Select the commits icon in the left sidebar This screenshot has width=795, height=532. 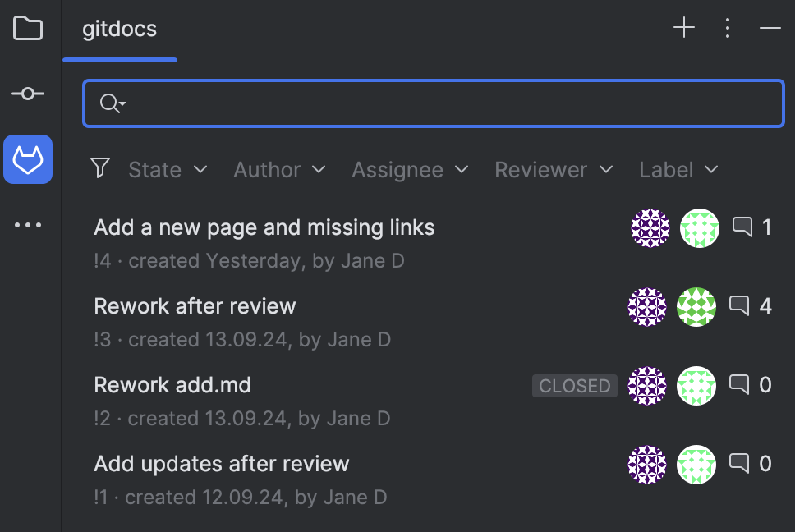coord(28,93)
